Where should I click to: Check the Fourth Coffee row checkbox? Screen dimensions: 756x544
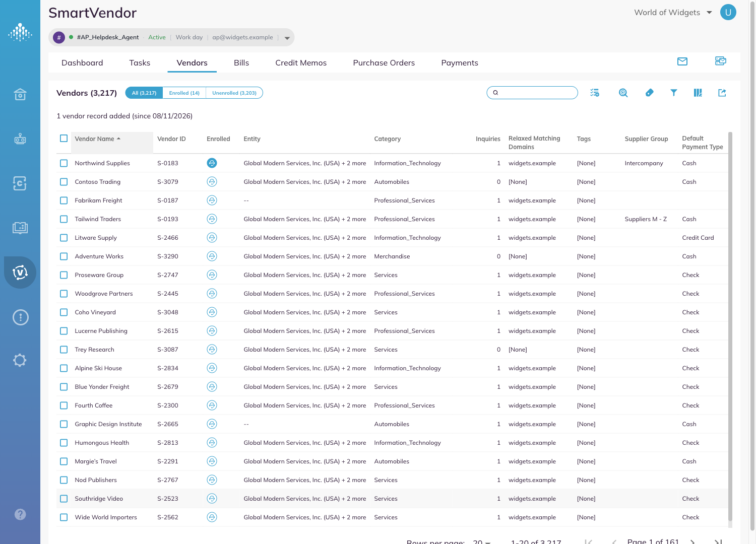(64, 405)
